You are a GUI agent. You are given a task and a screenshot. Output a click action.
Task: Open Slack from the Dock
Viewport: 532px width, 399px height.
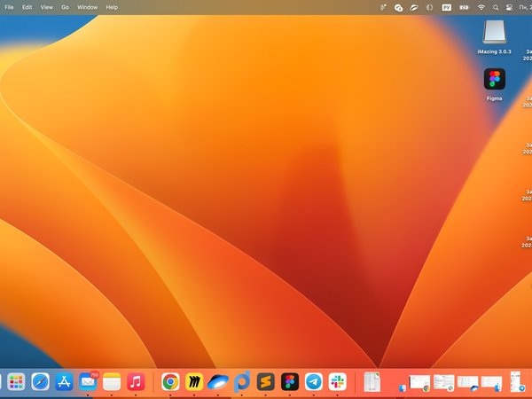tap(338, 382)
